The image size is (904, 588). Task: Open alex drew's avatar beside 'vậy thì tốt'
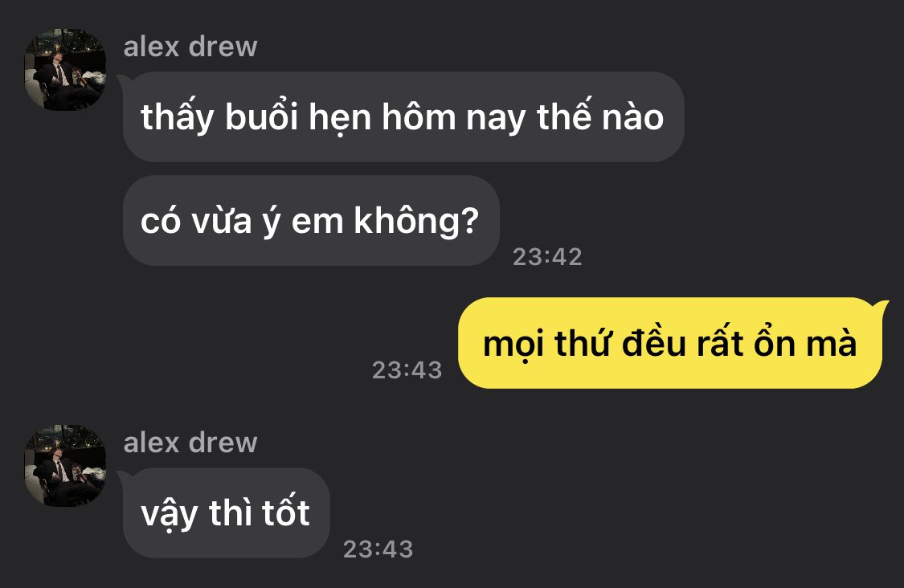coord(65,466)
